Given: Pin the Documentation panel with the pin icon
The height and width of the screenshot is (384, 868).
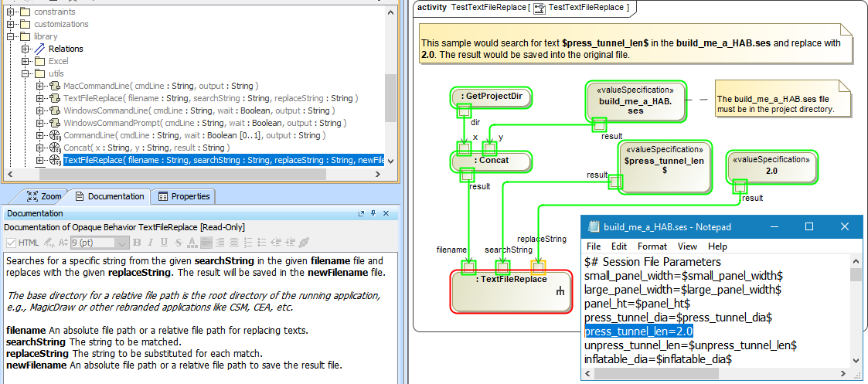Looking at the screenshot, I should (373, 213).
